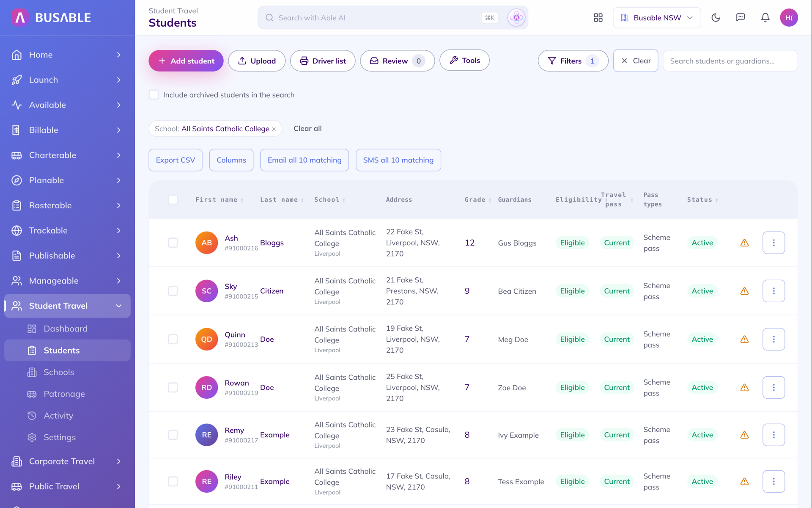Click the Upload button
Viewport: 812px width, 508px height.
(x=257, y=61)
